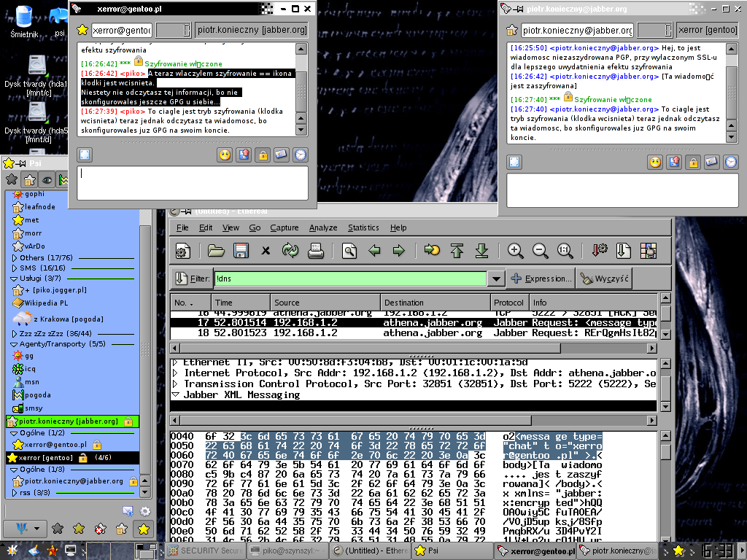Screen dimensions: 747x560
Task: Open the Edit menu in Ethereal
Action: pyautogui.click(x=206, y=227)
